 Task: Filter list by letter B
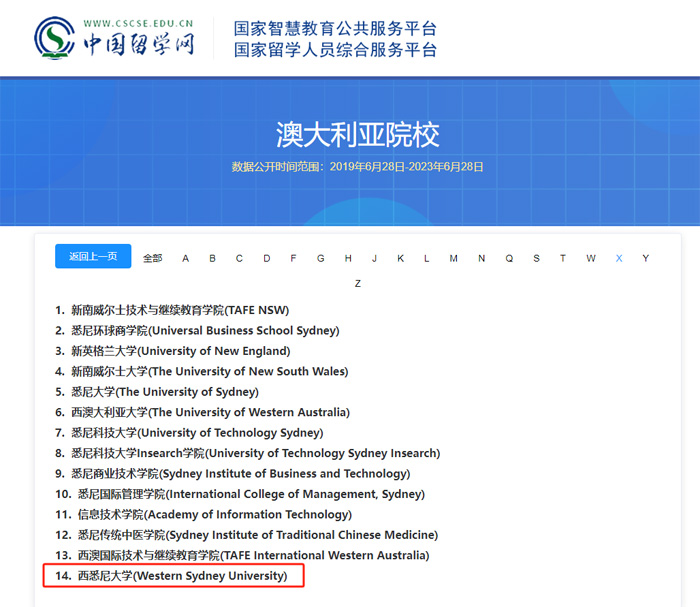(x=212, y=258)
